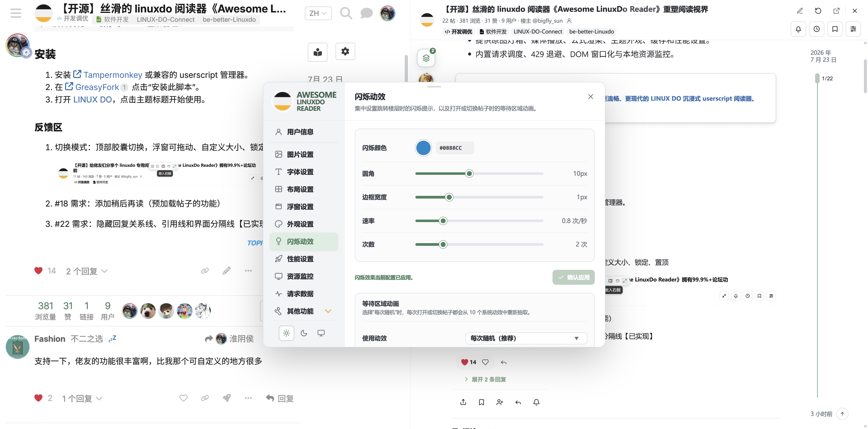This screenshot has height=429, width=868.
Task: Open the three-dots menu on the first post
Action: click(x=248, y=271)
